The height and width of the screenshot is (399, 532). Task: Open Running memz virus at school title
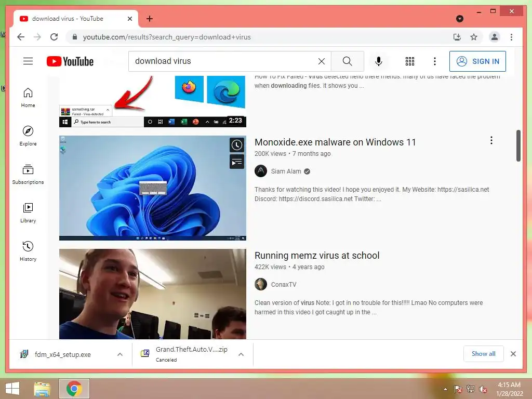point(317,256)
